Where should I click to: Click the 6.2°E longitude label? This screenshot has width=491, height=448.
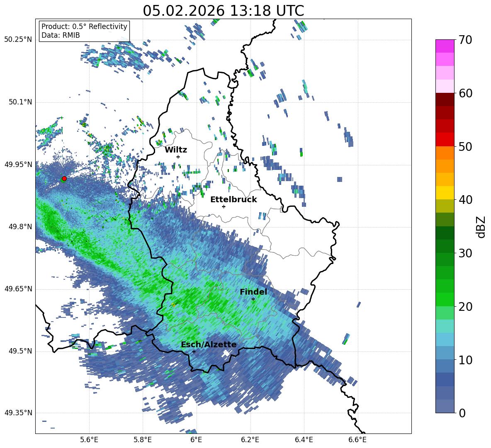250,440
